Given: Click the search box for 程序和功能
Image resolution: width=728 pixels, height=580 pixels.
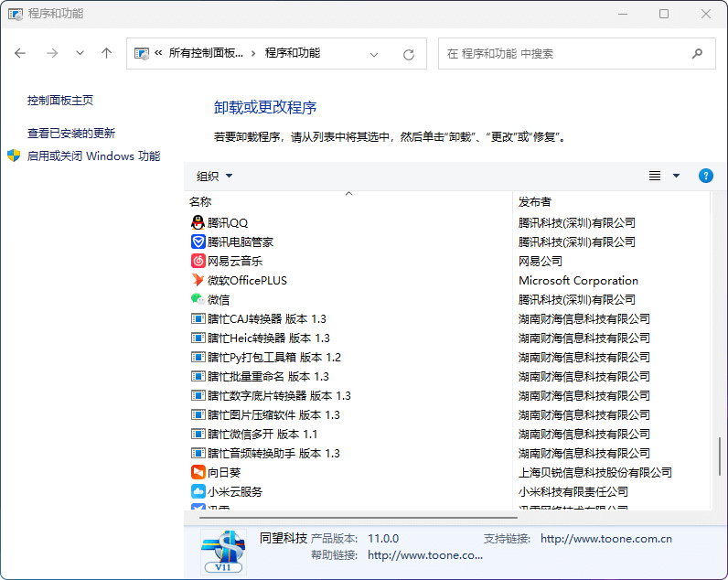Looking at the screenshot, I should (x=577, y=54).
